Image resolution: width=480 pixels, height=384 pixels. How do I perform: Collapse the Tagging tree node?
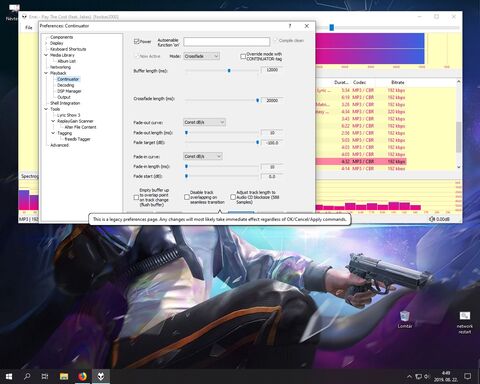point(53,133)
